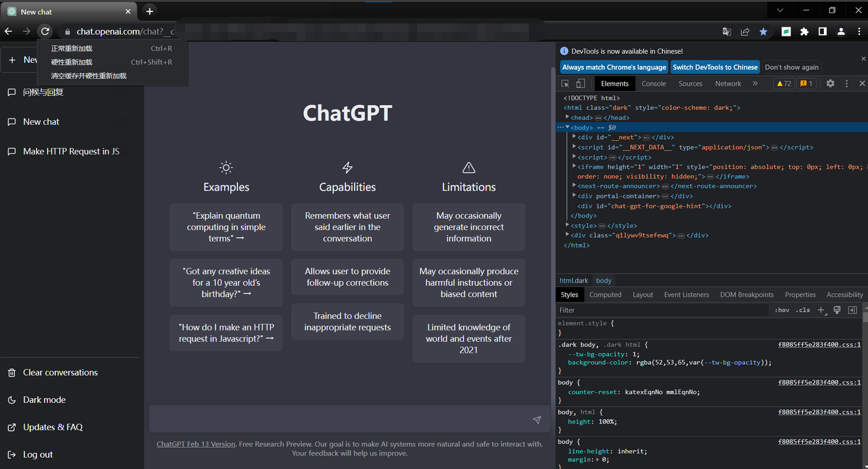Activate DevTools inspect element picker
Image resolution: width=868 pixels, height=469 pixels.
coord(565,84)
